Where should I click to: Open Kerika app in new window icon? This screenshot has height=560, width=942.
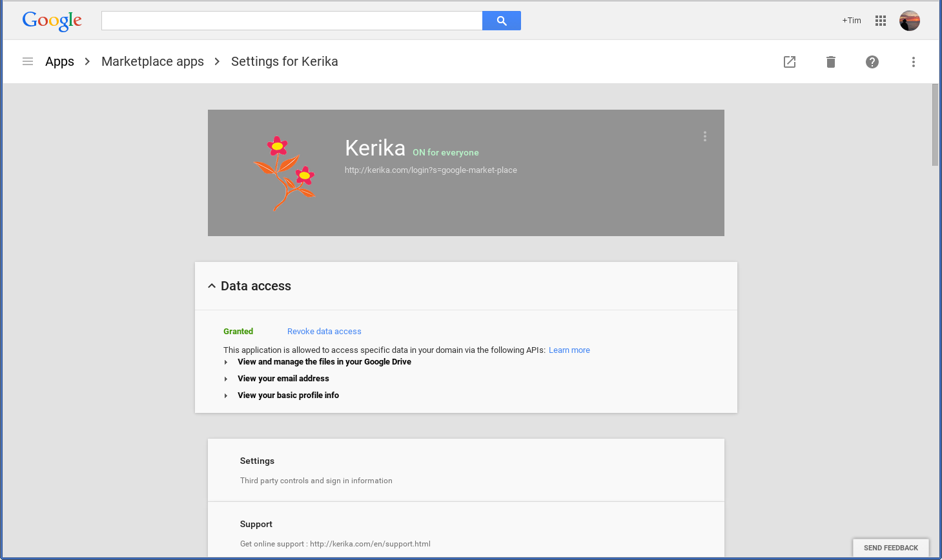click(790, 62)
